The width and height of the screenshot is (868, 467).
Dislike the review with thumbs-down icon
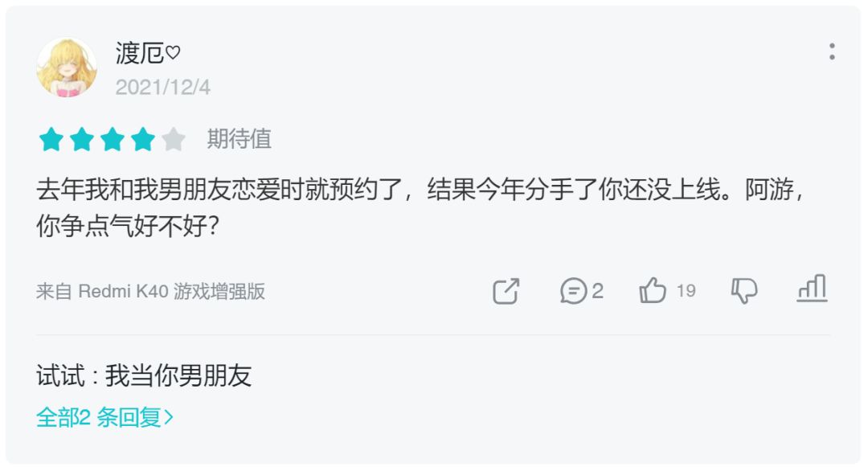743,291
